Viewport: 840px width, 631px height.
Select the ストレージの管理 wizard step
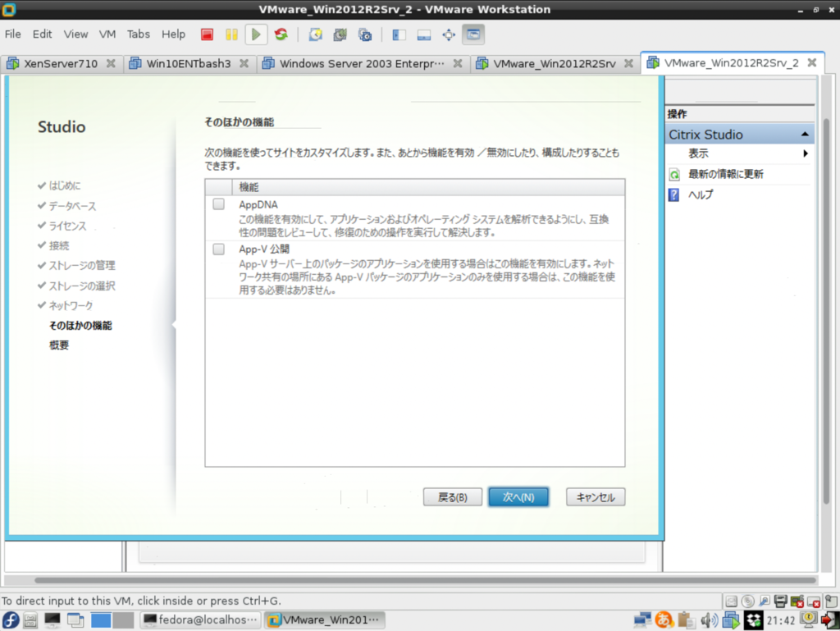tap(82, 265)
